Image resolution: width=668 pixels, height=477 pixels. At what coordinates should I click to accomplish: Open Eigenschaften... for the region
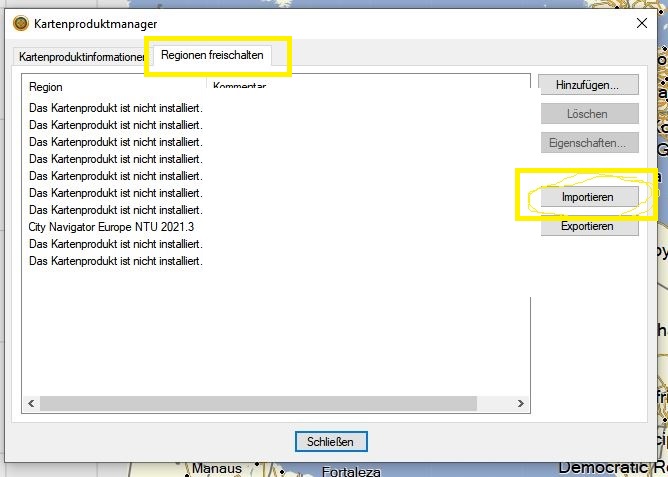(588, 143)
